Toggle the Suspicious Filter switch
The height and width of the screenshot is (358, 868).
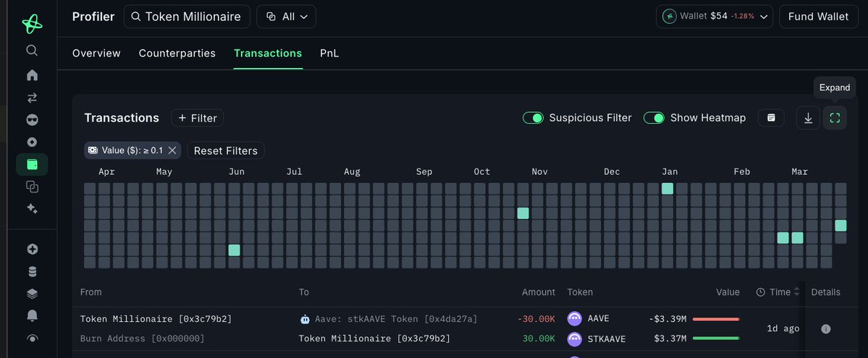click(534, 118)
